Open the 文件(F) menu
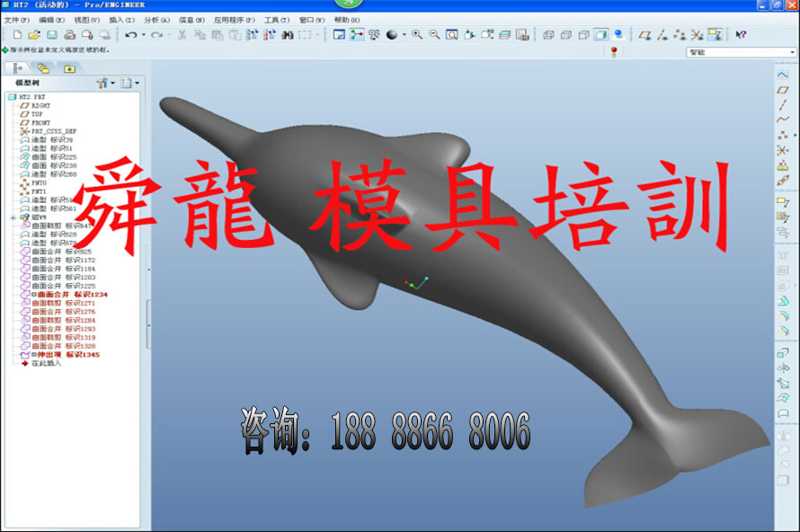This screenshot has width=800, height=532. [x=17, y=20]
